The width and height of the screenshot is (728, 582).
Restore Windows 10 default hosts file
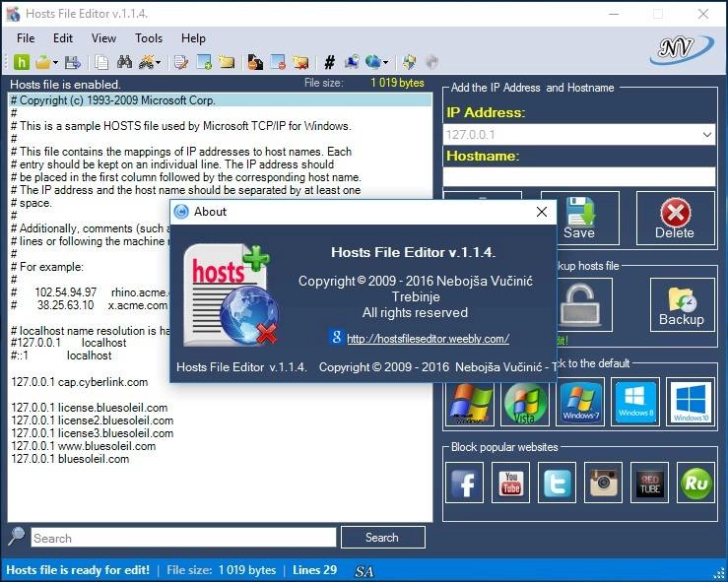click(691, 402)
